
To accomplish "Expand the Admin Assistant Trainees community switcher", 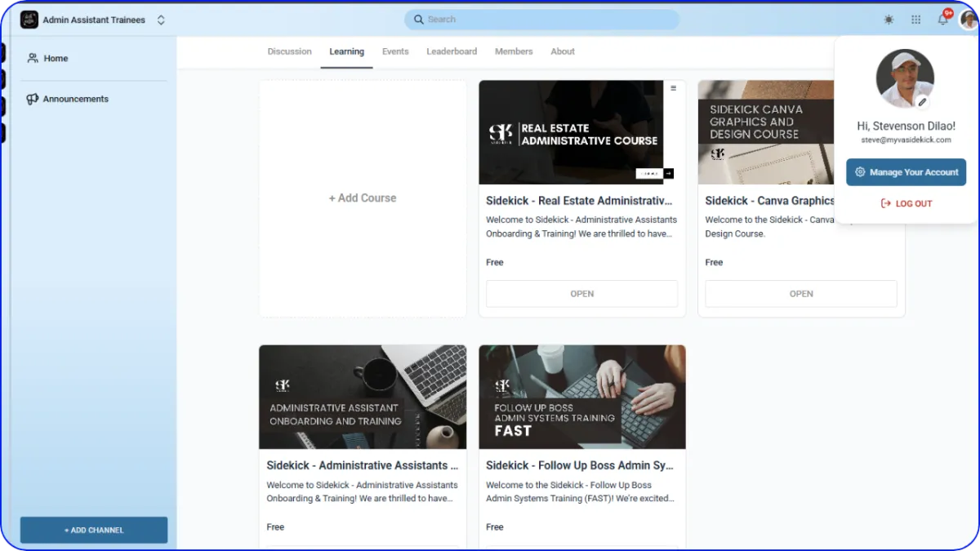I will [161, 20].
